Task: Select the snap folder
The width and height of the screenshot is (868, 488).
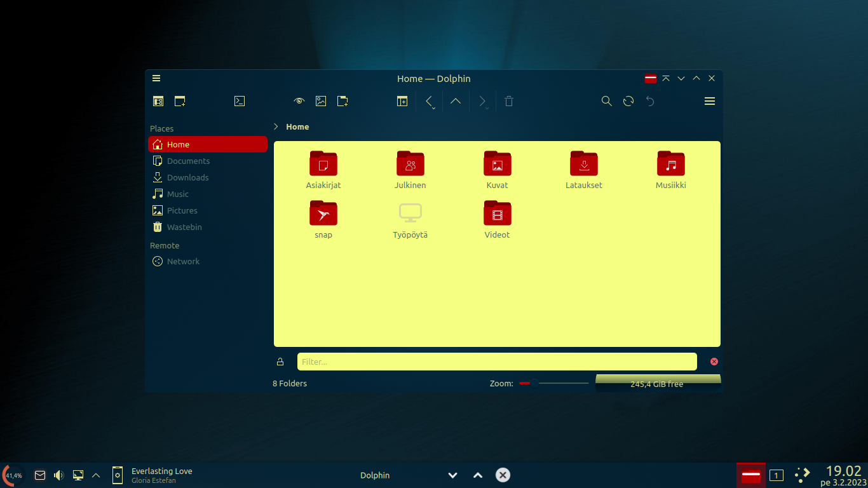Action: [x=323, y=219]
